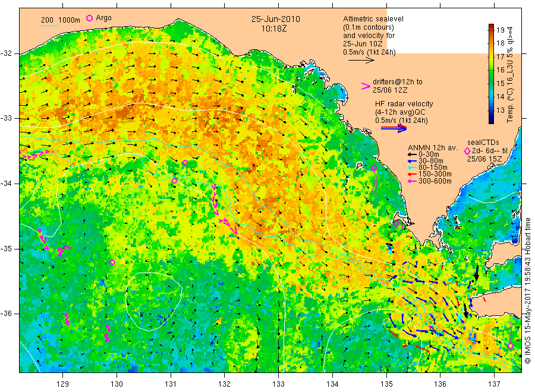This screenshot has height=392, width=535.
Task: Click the '25/06 12Z' drifter date text
Action: [x=389, y=90]
